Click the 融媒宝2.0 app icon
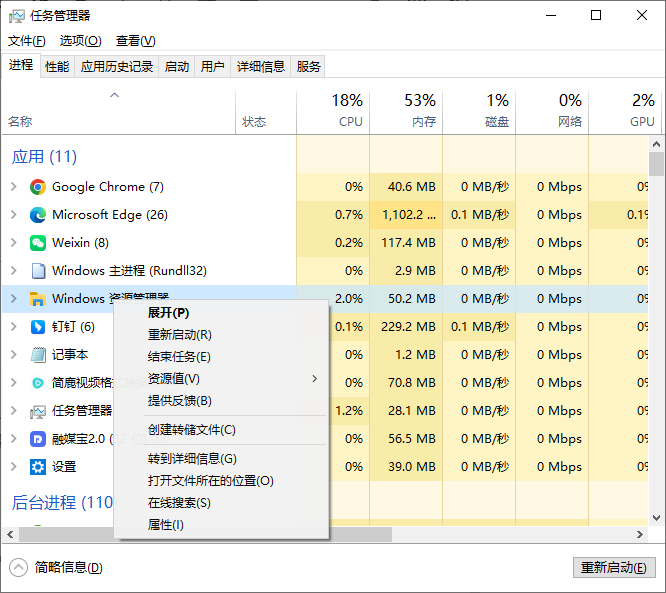The height and width of the screenshot is (593, 666). click(38, 439)
